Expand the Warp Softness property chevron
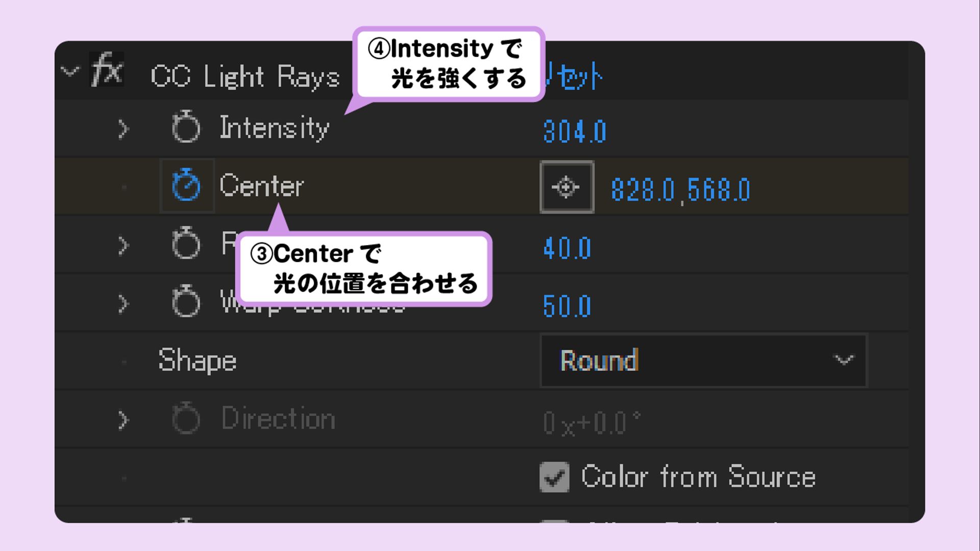980x551 pixels. coord(123,304)
